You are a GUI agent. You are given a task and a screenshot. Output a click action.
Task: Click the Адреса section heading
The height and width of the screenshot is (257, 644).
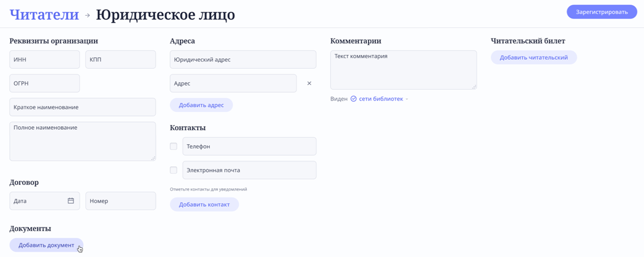(182, 41)
